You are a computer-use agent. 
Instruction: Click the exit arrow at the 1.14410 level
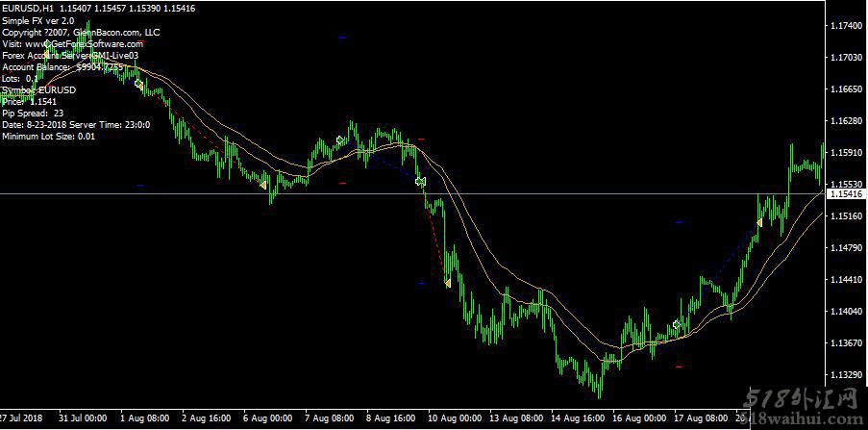447,283
